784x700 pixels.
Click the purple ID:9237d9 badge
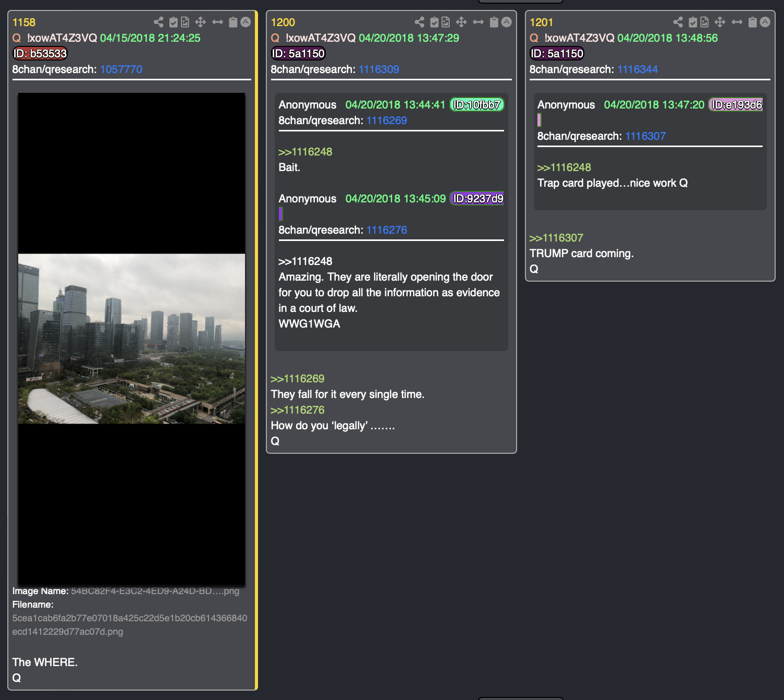tap(477, 199)
